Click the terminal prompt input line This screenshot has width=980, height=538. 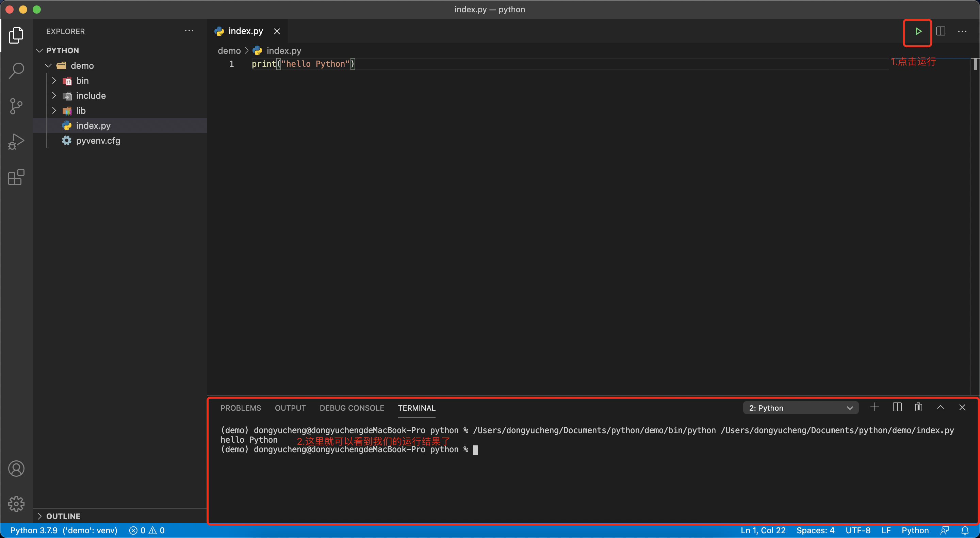click(349, 450)
